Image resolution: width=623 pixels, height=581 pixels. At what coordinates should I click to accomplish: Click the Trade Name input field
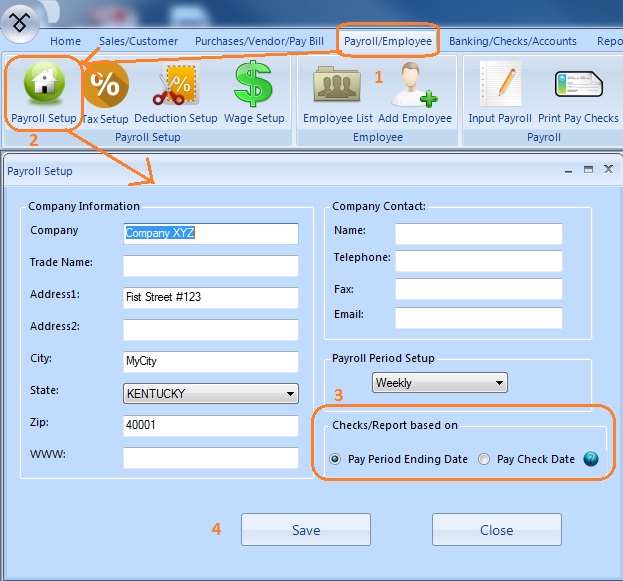point(211,266)
